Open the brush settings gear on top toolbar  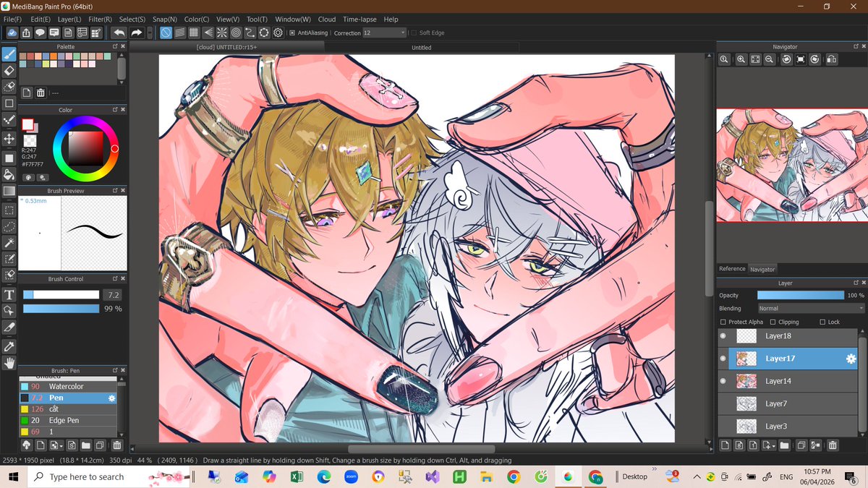[x=278, y=33]
